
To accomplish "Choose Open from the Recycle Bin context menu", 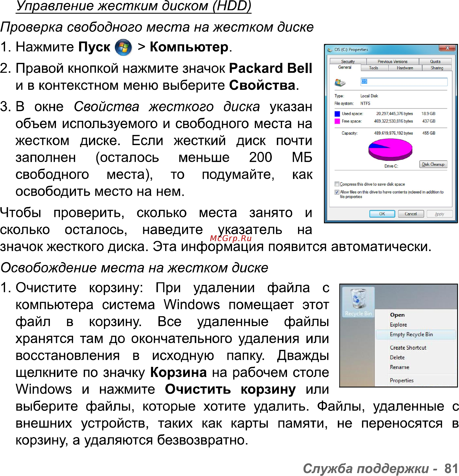I will pos(416,315).
